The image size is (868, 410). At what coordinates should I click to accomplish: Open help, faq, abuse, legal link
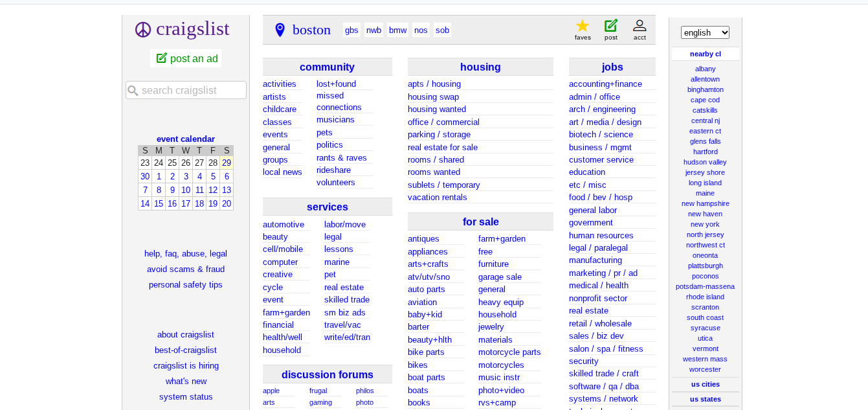[x=186, y=253]
